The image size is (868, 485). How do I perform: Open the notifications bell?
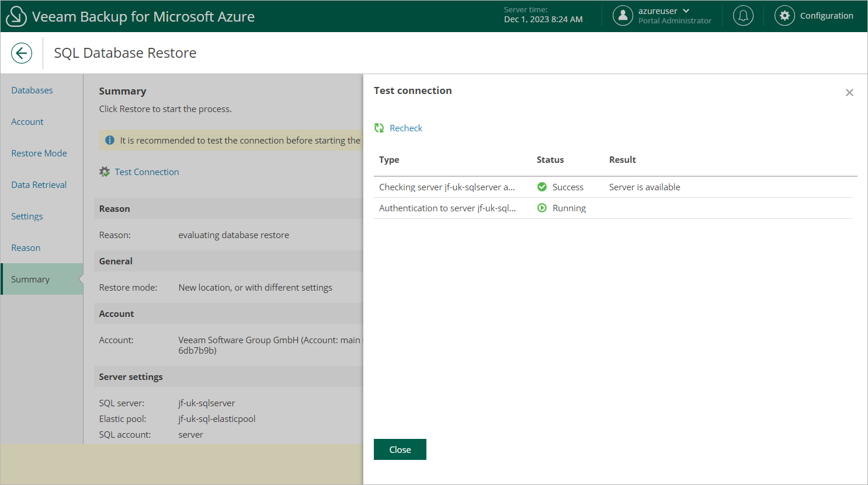(743, 16)
